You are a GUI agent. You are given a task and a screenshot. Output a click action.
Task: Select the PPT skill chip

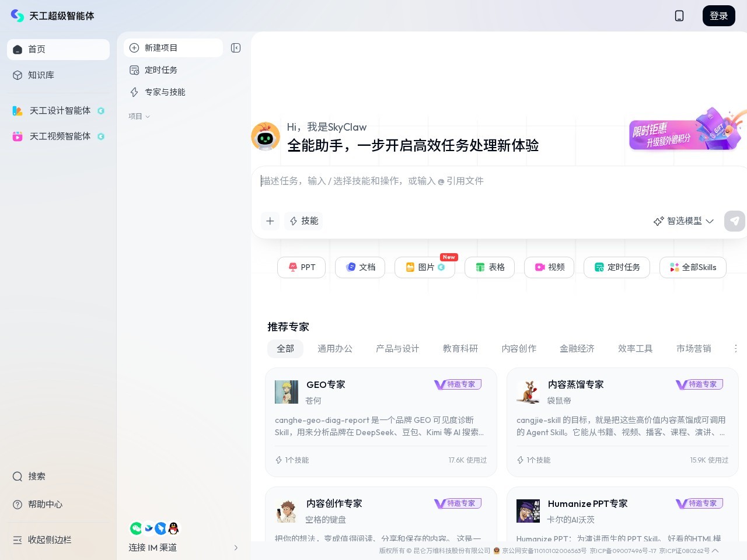[302, 267]
